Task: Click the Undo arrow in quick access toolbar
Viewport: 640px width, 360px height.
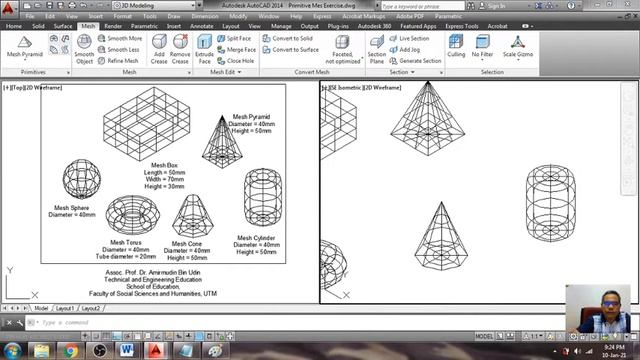Action: point(83,6)
